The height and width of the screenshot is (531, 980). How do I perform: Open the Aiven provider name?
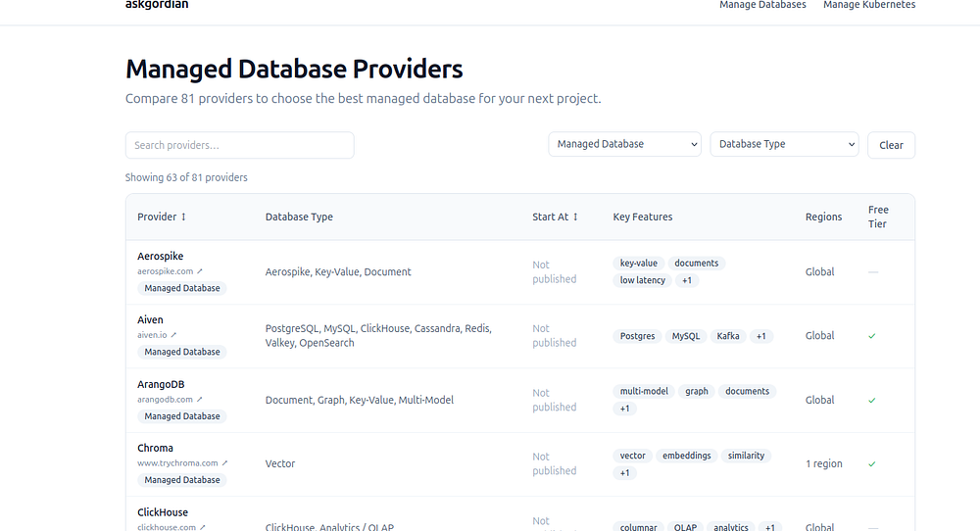pos(150,319)
